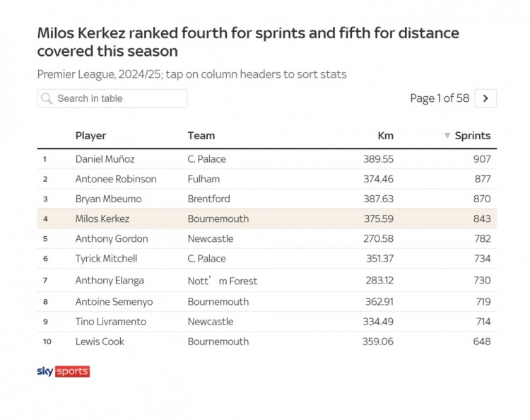Screen dimensions: 530x420
Task: Click the Nott'm Forest team cell
Action: pos(222,281)
